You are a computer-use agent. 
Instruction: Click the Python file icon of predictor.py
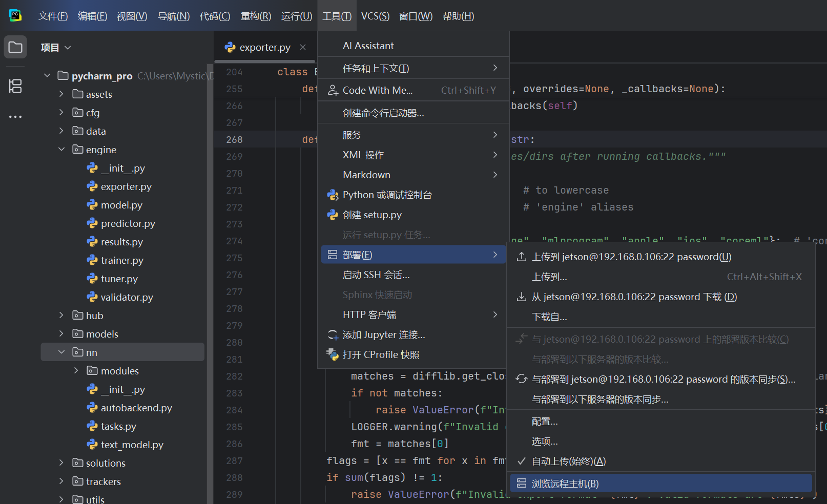pos(92,223)
